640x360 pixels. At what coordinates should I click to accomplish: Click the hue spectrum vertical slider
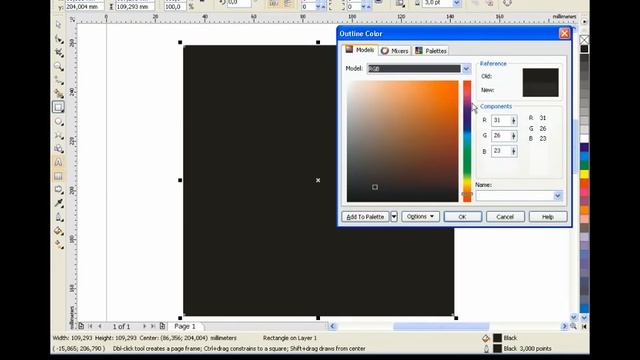pos(467,141)
